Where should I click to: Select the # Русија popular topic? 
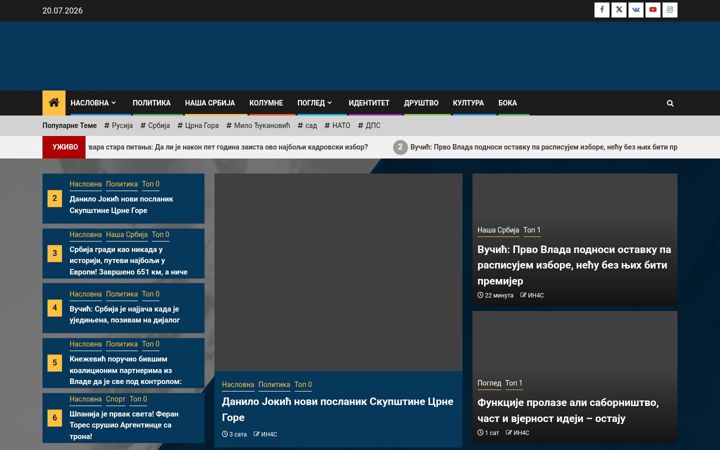pyautogui.click(x=118, y=125)
